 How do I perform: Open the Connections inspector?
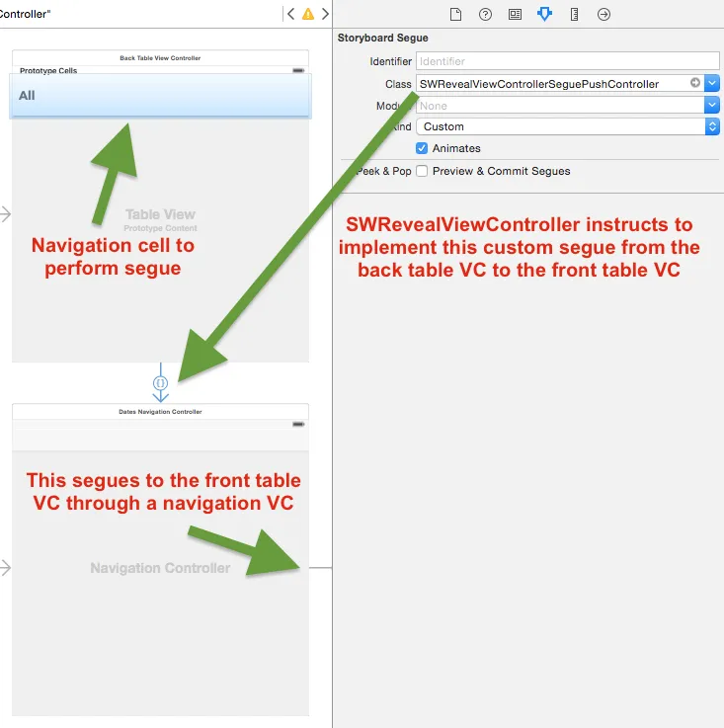point(603,15)
